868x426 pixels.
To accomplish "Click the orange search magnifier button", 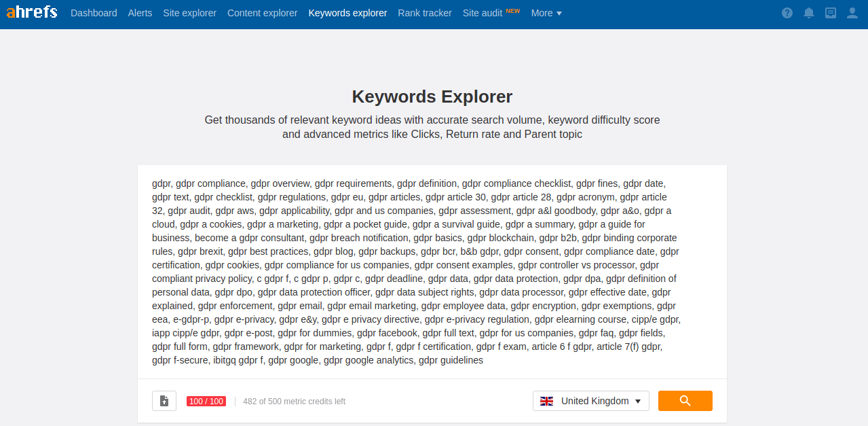I will point(685,401).
